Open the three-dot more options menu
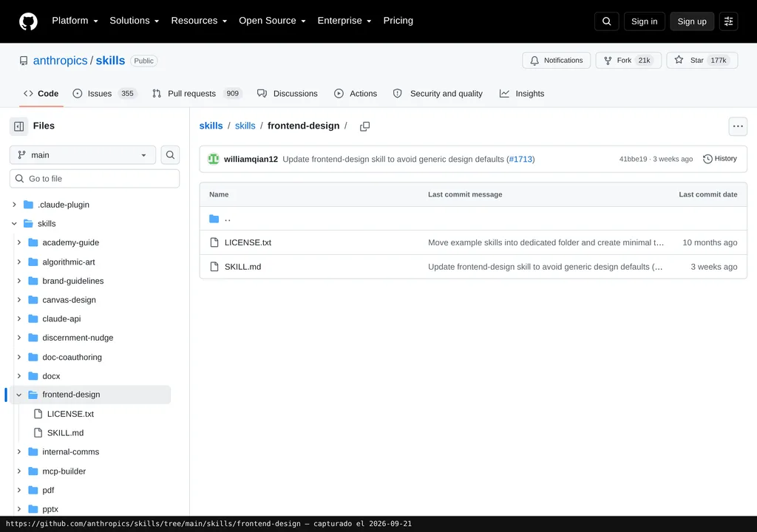Screen dimensions: 757x532 [x=738, y=126]
